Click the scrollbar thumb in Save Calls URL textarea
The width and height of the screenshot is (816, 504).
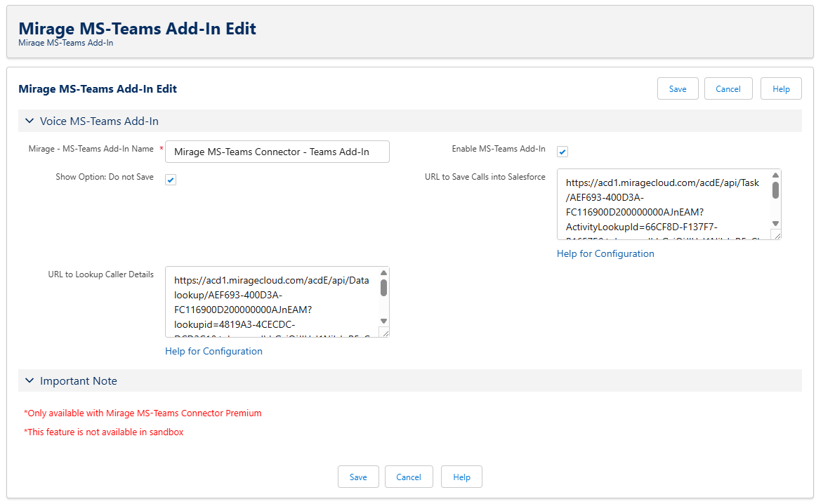tap(775, 190)
